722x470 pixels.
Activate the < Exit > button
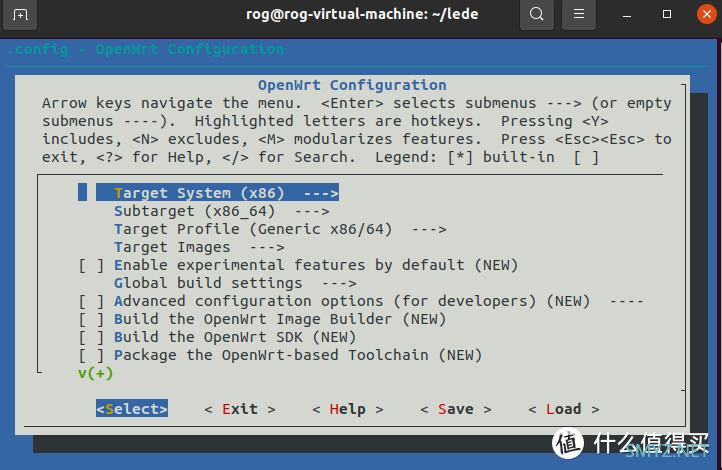pos(239,409)
